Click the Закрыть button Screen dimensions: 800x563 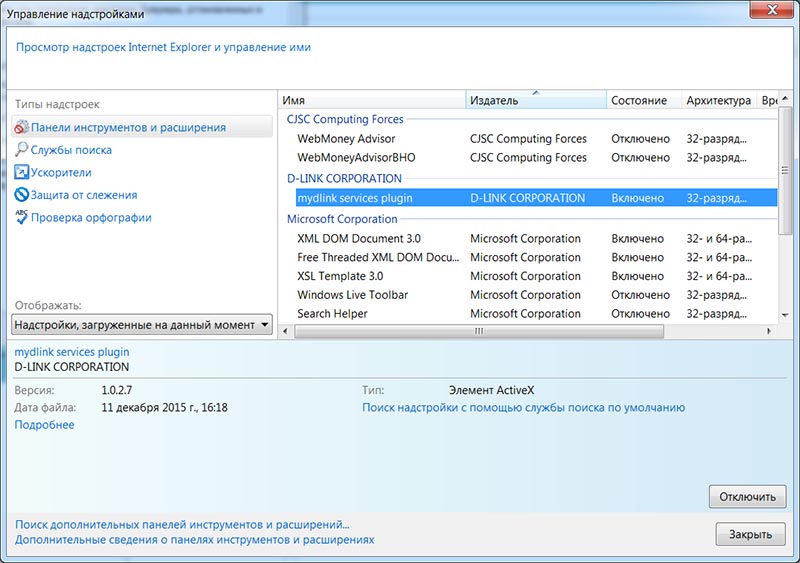[750, 534]
